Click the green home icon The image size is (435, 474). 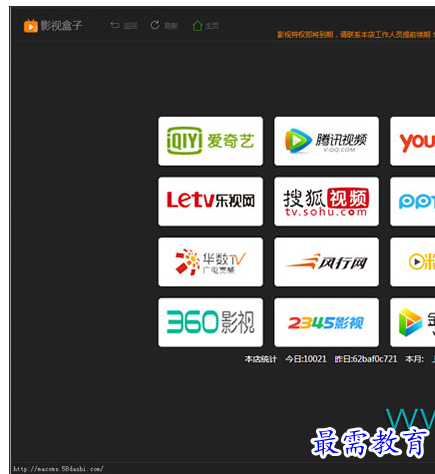[197, 25]
